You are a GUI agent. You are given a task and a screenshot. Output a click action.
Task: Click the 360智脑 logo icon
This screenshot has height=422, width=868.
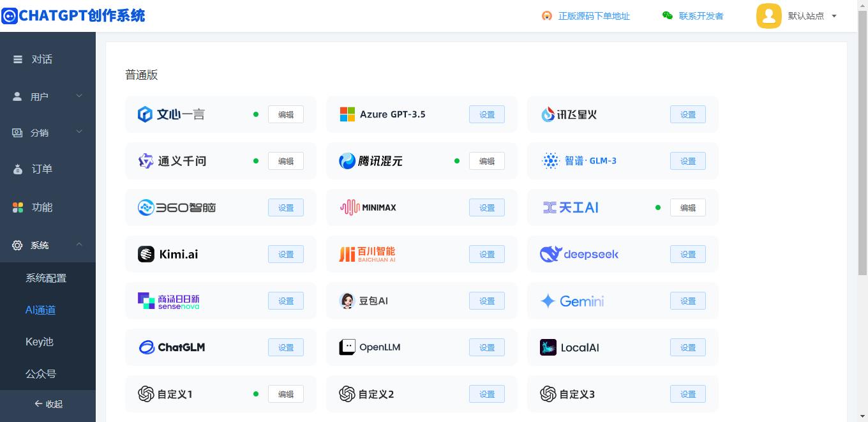point(146,207)
